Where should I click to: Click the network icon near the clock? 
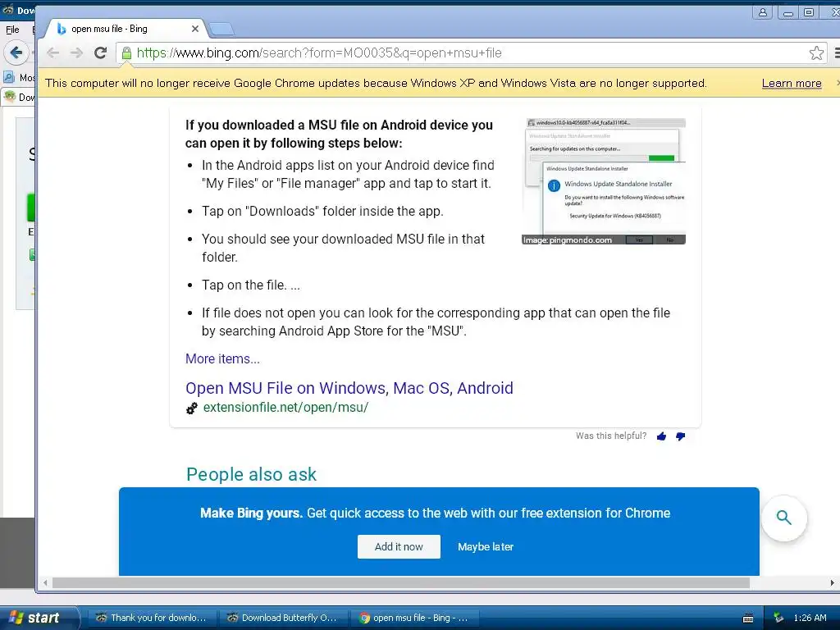778,618
